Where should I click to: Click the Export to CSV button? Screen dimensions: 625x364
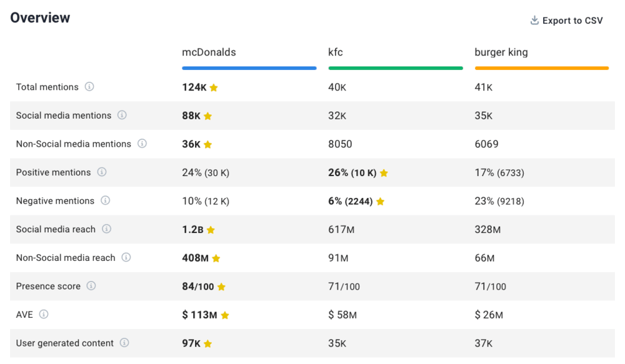(566, 21)
